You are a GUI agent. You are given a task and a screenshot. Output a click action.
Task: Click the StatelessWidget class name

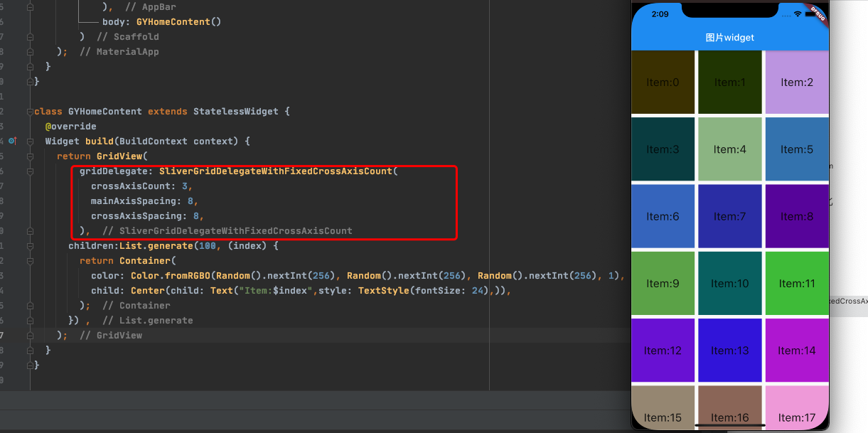click(x=233, y=112)
